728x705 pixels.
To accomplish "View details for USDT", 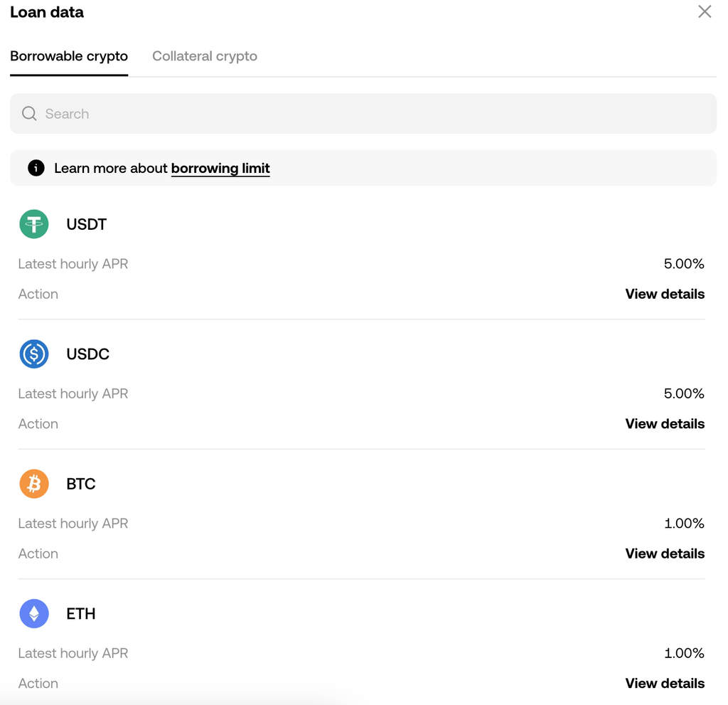I will point(665,294).
